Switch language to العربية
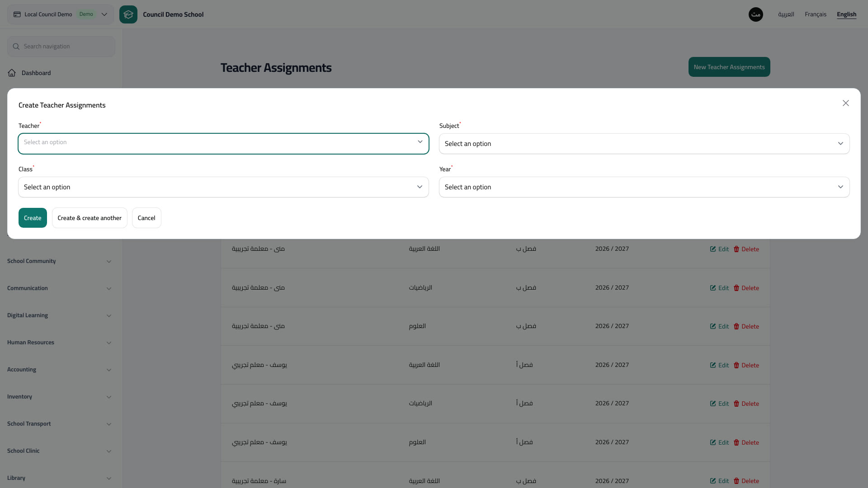Viewport: 868px width, 488px height. click(786, 14)
